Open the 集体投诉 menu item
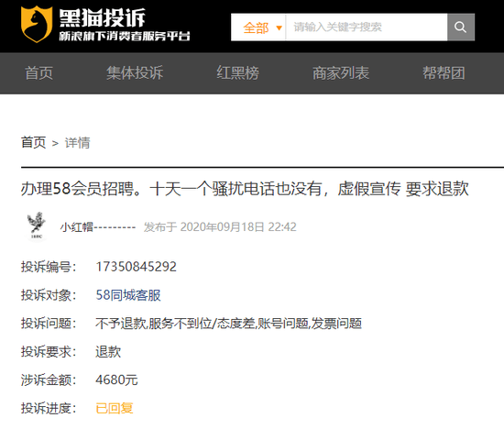 tap(135, 73)
